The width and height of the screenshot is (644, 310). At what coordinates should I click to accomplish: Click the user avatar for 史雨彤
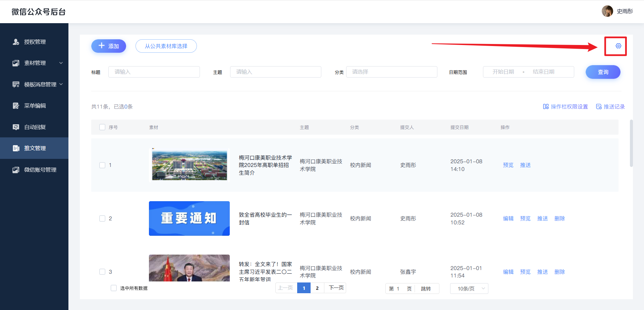607,11
